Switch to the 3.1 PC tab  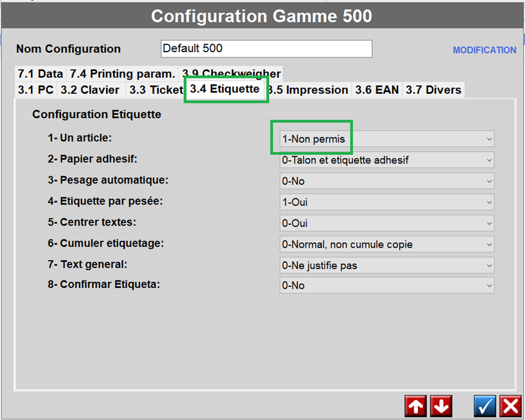(x=35, y=90)
